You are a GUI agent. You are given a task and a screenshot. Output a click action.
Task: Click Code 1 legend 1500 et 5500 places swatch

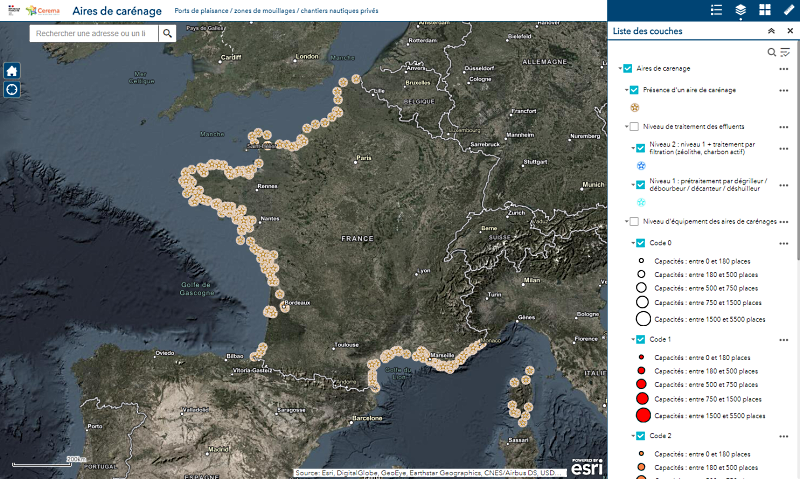coord(643,415)
